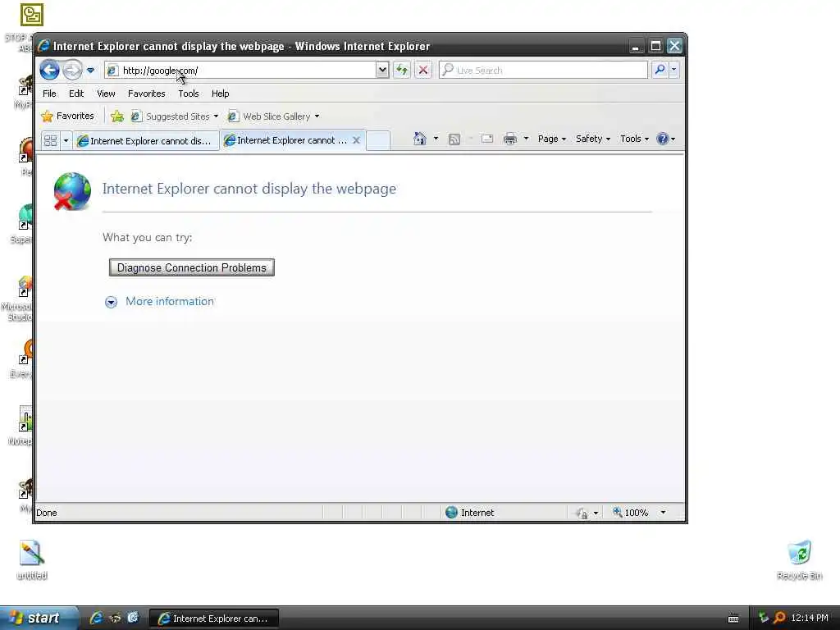Open the View menu
This screenshot has width=840, height=630.
(x=106, y=94)
